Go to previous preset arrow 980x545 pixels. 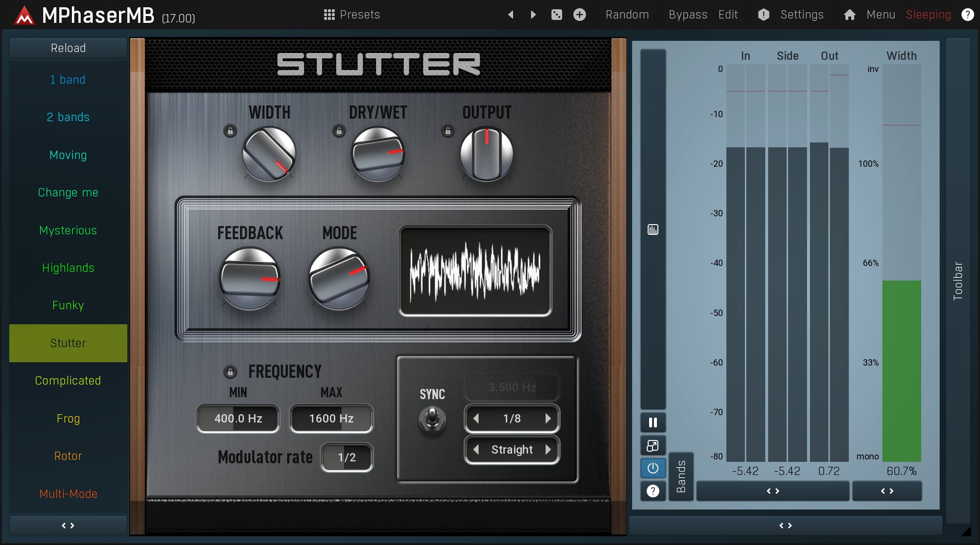pos(511,15)
